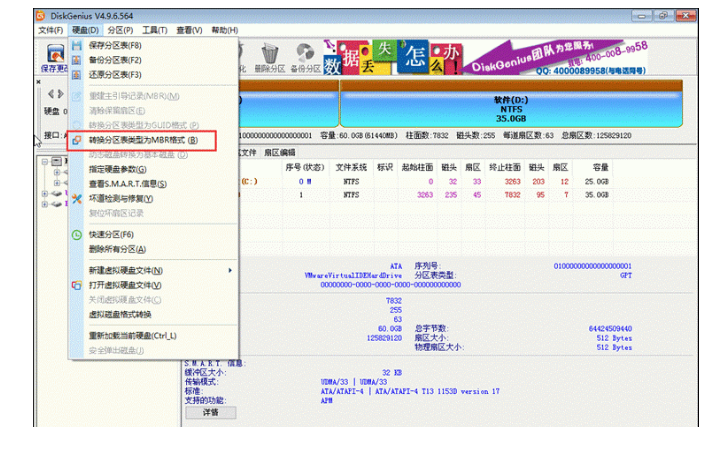
Task: Click the 容量 column header
Action: point(600,167)
